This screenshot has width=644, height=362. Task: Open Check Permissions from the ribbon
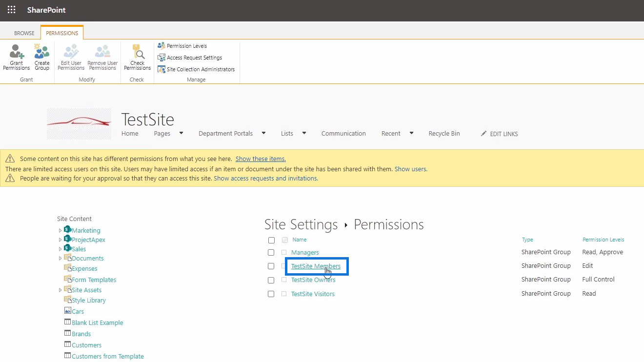pyautogui.click(x=138, y=58)
